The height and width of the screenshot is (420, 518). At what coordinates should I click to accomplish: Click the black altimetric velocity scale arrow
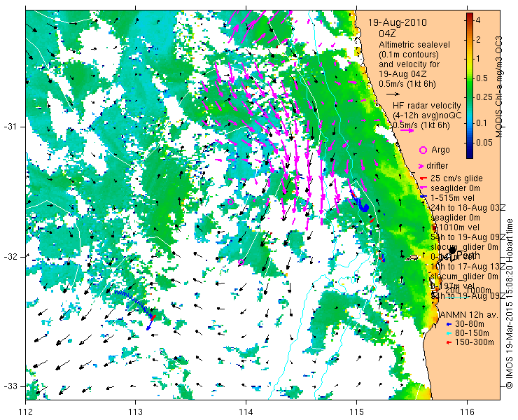pyautogui.click(x=393, y=94)
